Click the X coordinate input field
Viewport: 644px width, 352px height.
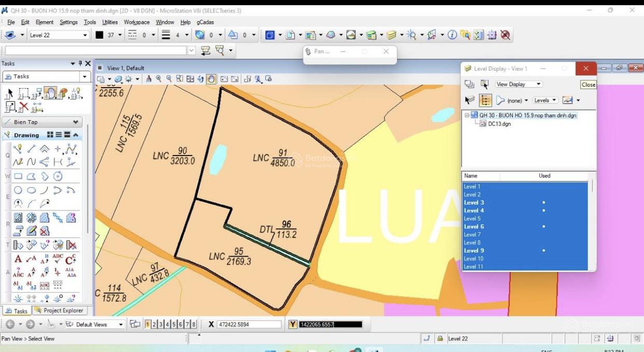point(249,325)
